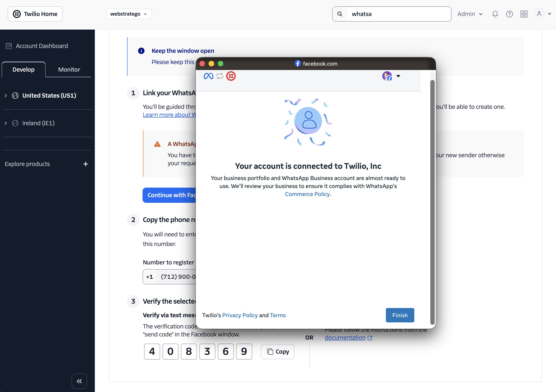Click verification digit box showing 4
556x392 pixels.
[152, 352]
